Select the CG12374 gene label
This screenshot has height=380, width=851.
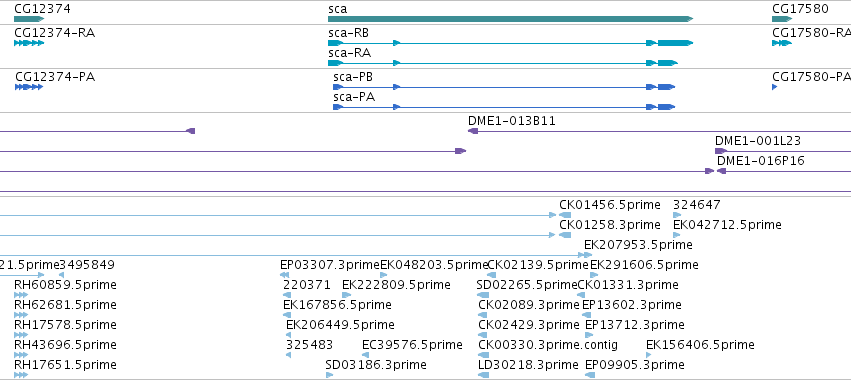(x=42, y=9)
